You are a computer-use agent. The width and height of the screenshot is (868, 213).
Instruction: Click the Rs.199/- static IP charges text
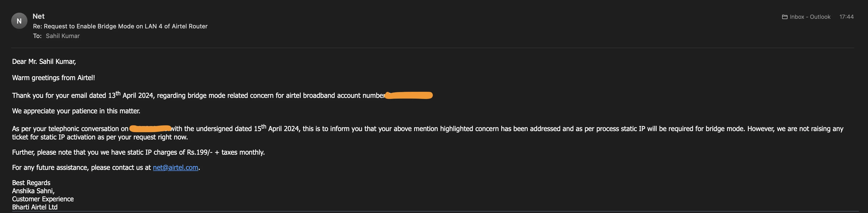tap(200, 152)
